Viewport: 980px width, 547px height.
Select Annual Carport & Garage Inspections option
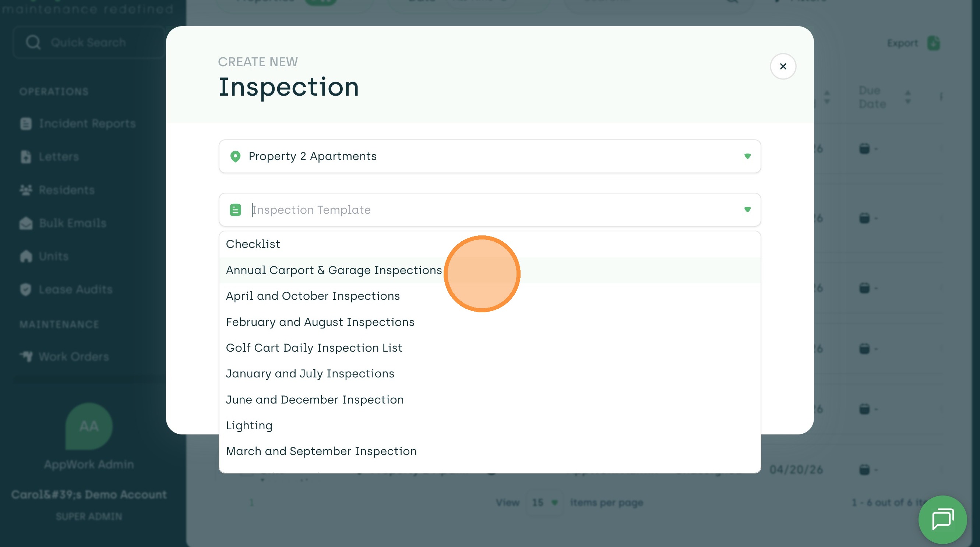pos(334,270)
